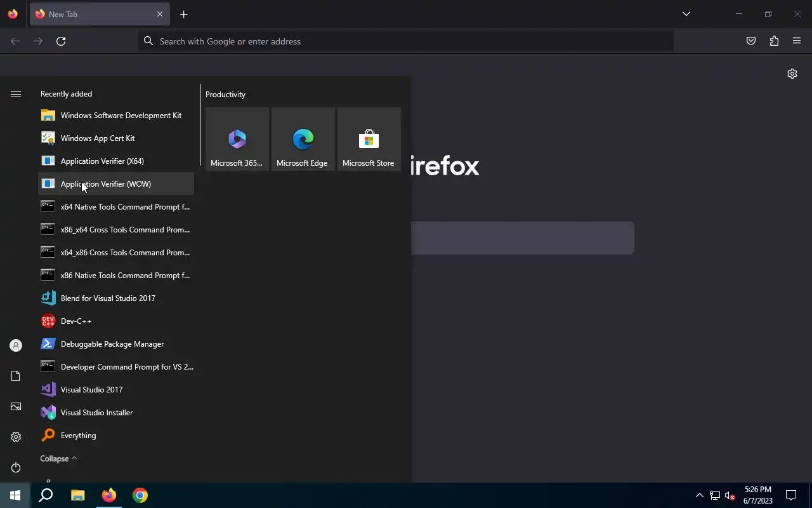Screen dimensions: 812x508
Task: Open volume tray icon
Action: tap(730, 495)
